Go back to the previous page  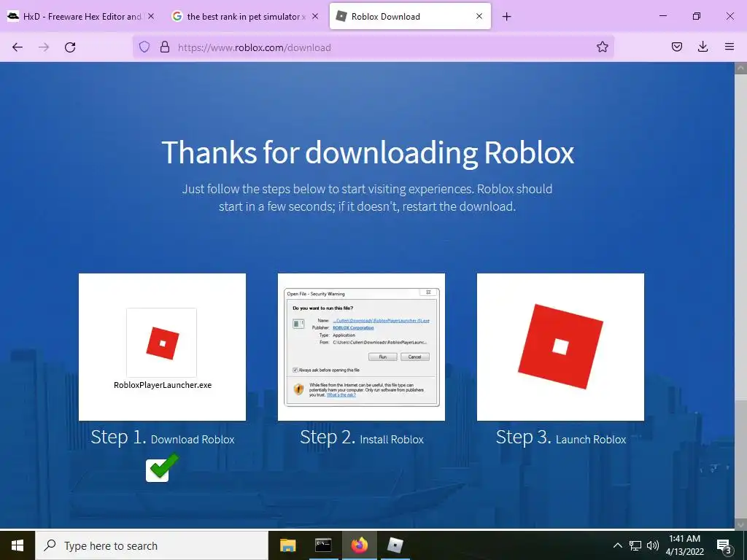(x=18, y=47)
